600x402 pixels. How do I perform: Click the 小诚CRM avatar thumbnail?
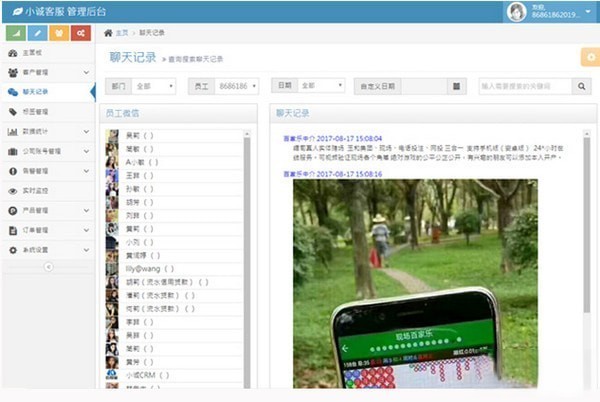(112, 375)
